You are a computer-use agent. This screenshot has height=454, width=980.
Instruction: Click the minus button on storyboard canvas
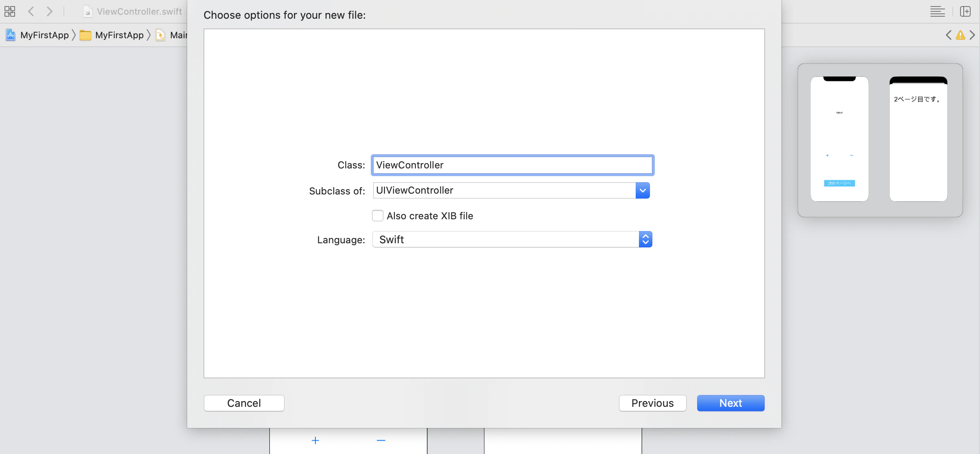[x=381, y=441]
